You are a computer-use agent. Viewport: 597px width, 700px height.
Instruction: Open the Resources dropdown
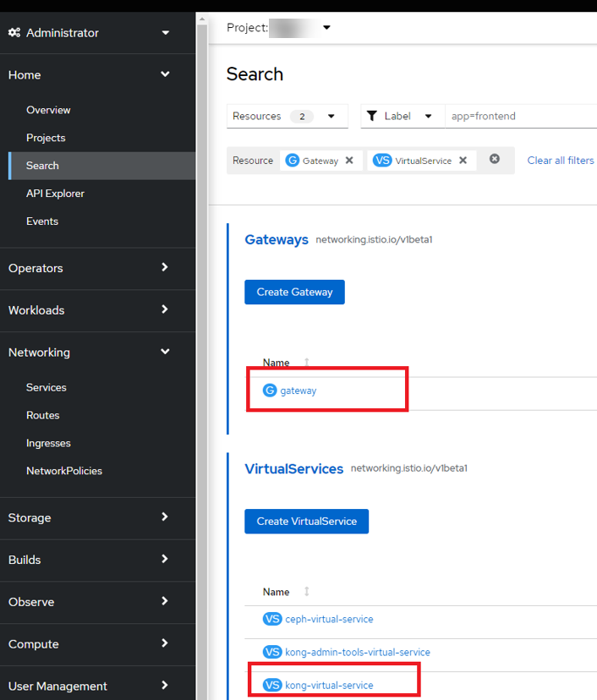(288, 116)
